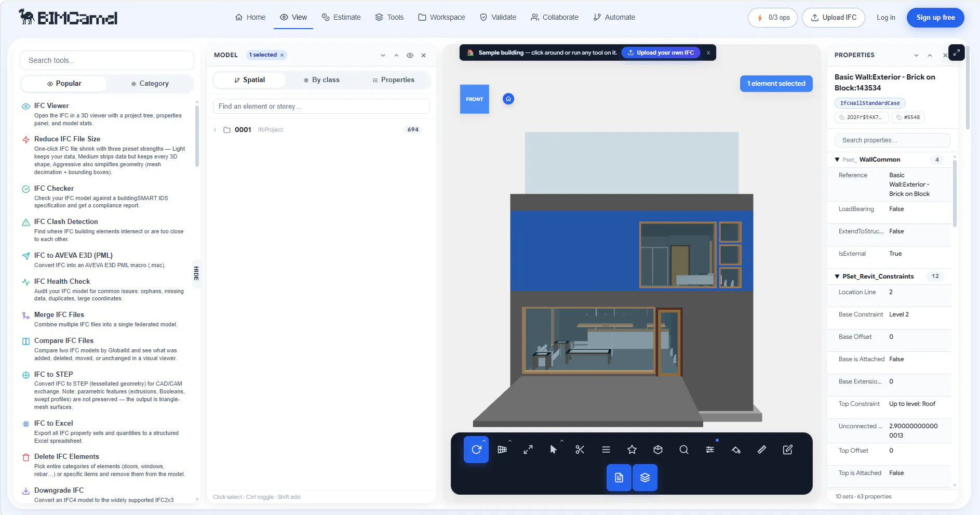Open the sliders filter settings tool

pyautogui.click(x=710, y=450)
